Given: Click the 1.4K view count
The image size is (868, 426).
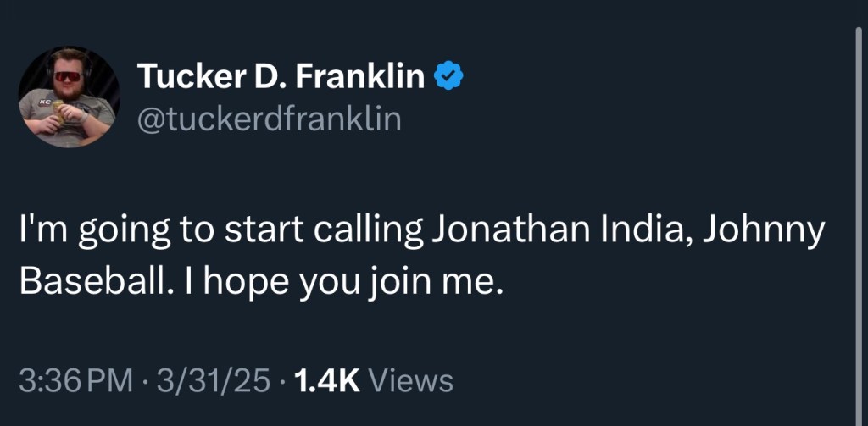Looking at the screenshot, I should pyautogui.click(x=325, y=380).
